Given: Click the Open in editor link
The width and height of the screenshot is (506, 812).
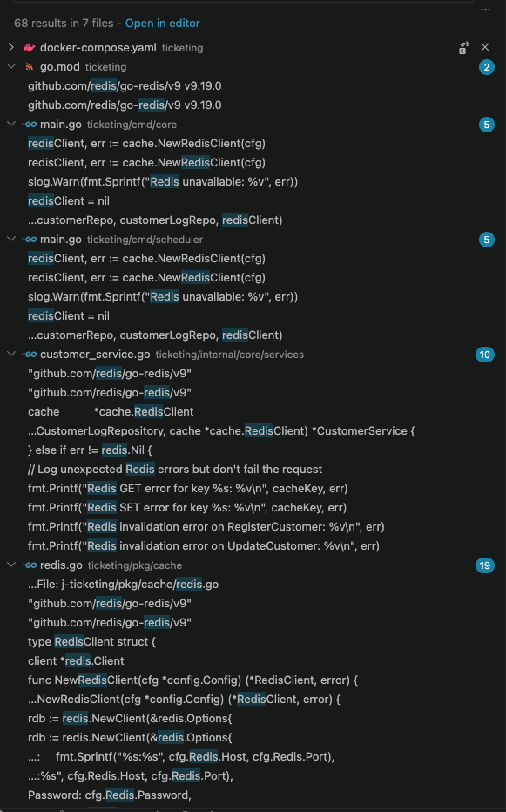Looking at the screenshot, I should coord(162,24).
